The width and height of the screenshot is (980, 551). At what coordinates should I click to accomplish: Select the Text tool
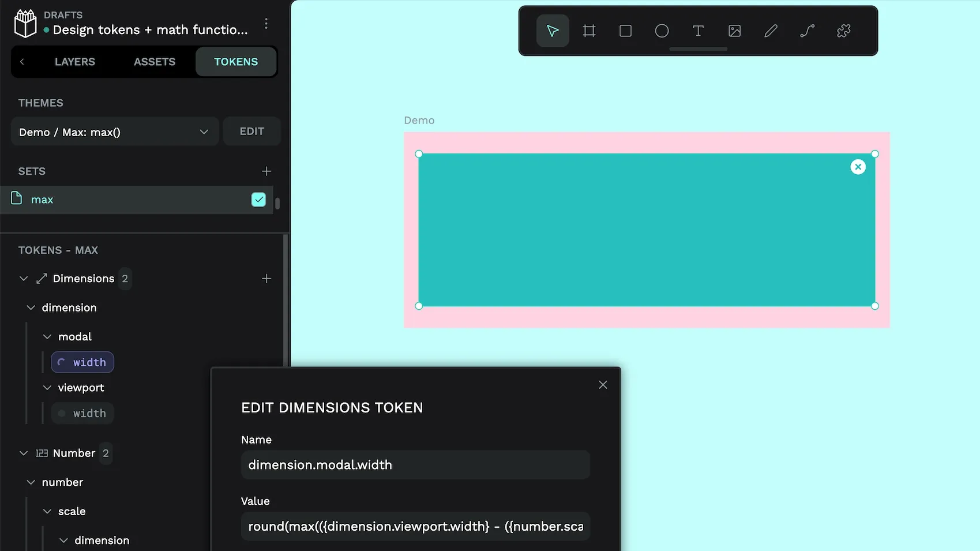pos(698,31)
